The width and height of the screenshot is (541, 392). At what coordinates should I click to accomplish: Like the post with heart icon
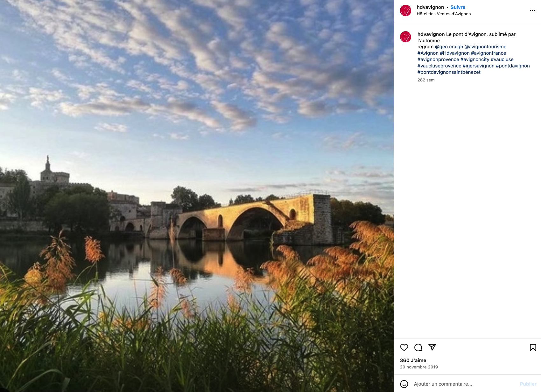point(404,347)
